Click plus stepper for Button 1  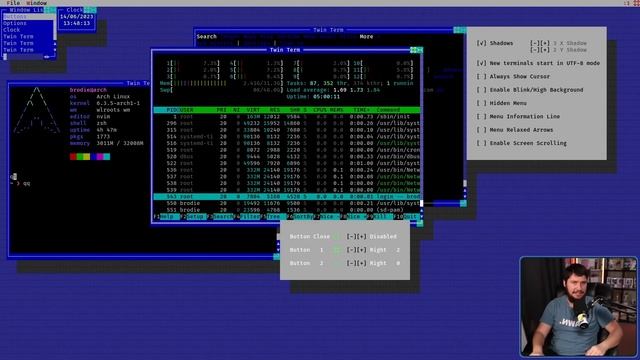coord(362,250)
